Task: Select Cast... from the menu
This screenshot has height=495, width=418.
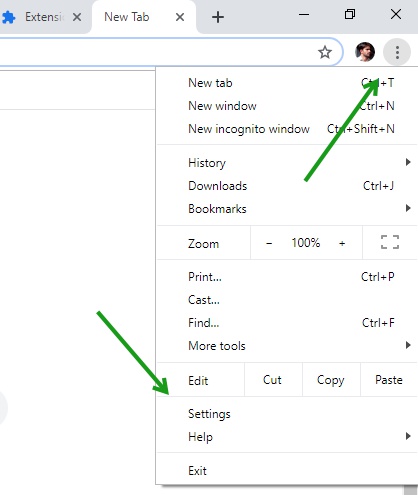Action: point(287,300)
